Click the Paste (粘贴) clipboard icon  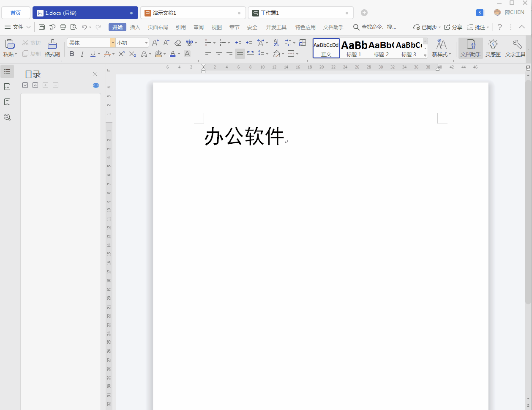[x=9, y=44]
